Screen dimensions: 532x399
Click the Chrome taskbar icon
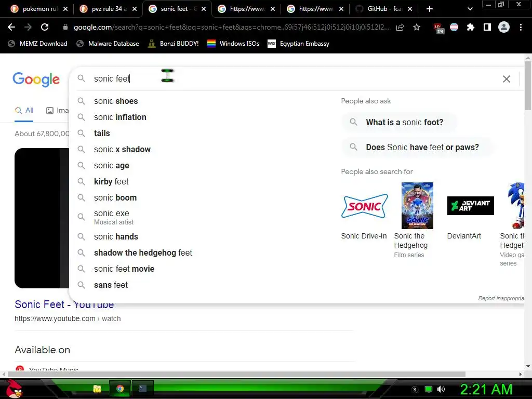pos(119,389)
